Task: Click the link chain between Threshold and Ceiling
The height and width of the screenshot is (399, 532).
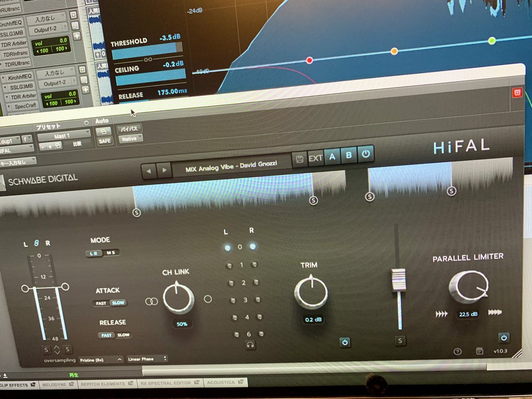Action: point(149,59)
